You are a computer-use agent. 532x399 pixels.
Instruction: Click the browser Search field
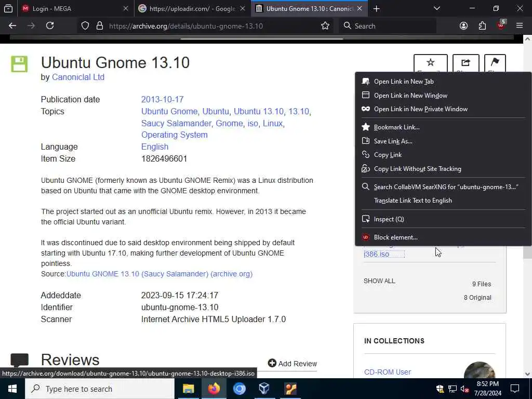pyautogui.click(x=387, y=26)
